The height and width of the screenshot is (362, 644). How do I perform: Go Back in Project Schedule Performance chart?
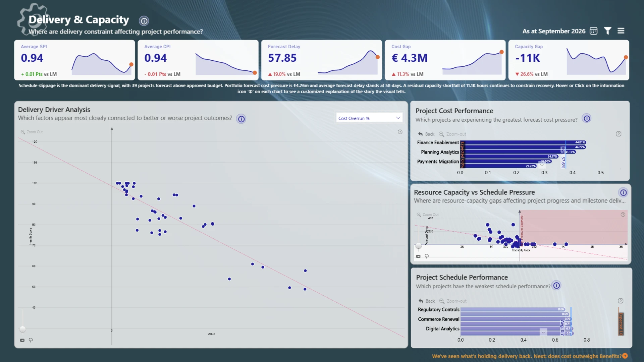click(426, 301)
